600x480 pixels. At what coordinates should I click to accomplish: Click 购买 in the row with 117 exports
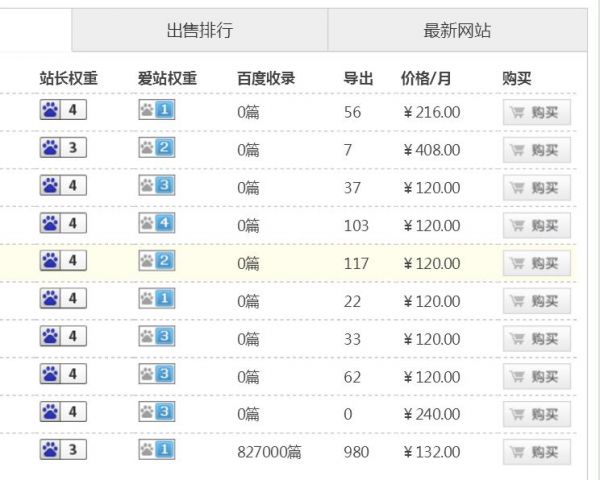(537, 263)
